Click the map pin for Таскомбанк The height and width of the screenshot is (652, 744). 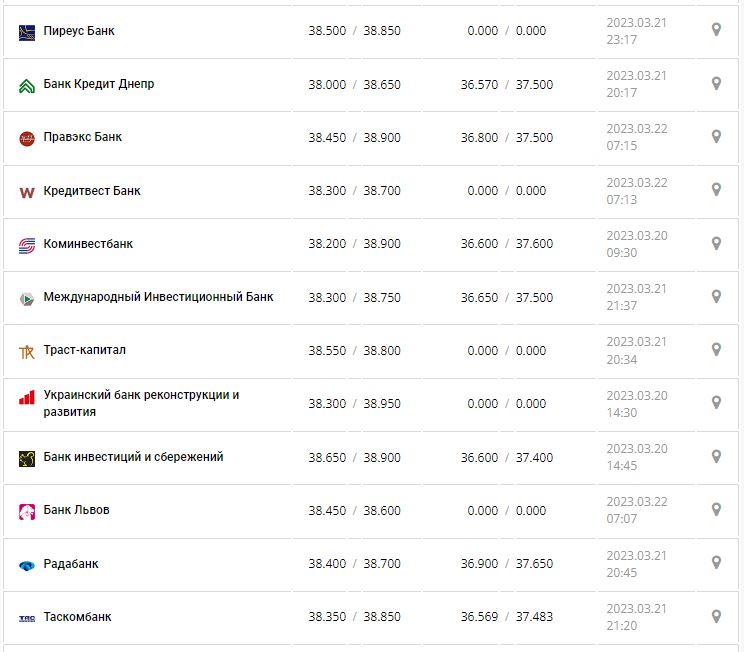716,616
